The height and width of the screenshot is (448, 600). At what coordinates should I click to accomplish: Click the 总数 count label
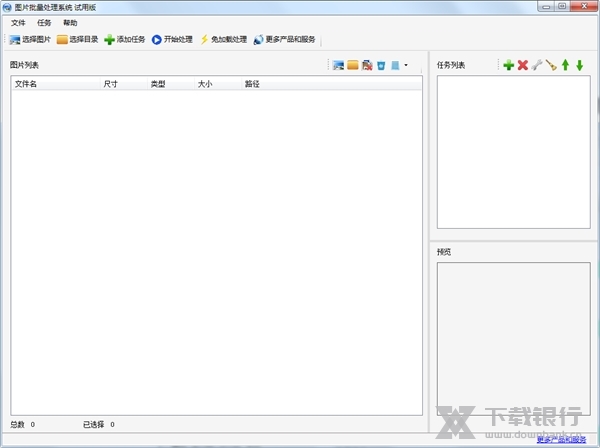tap(17, 425)
